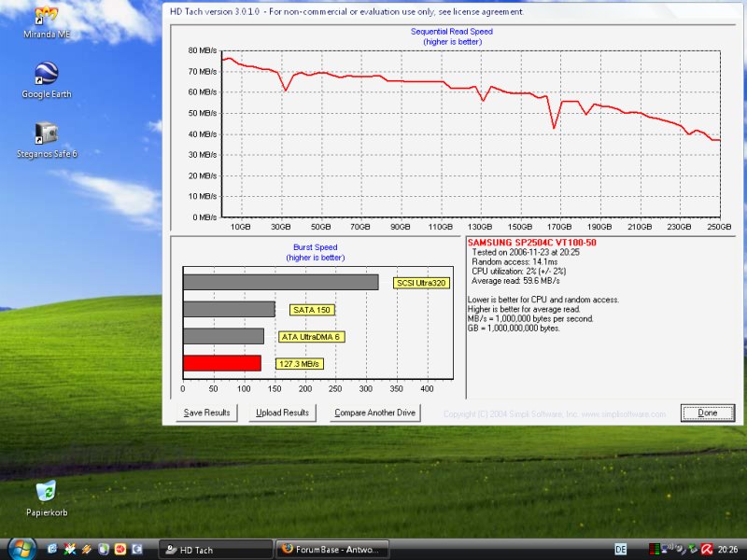Open the network connection tray icon
747x560 pixels.
[667, 549]
